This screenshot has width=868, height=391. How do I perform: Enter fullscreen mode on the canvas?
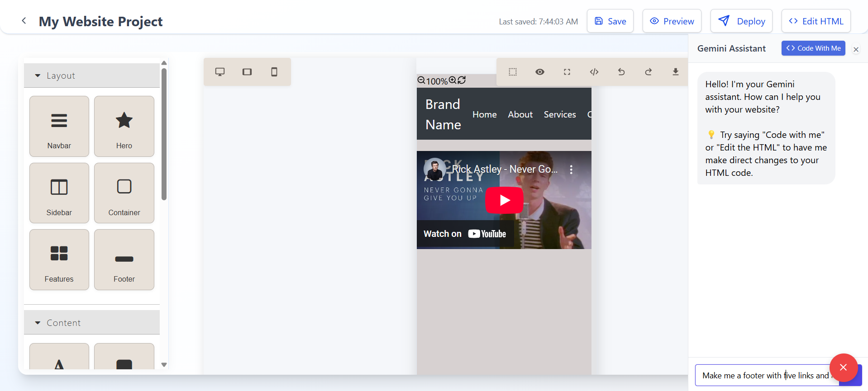click(x=567, y=72)
